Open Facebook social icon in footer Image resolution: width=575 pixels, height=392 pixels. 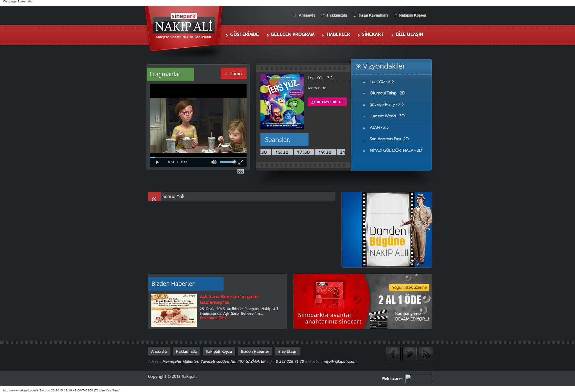(x=393, y=354)
